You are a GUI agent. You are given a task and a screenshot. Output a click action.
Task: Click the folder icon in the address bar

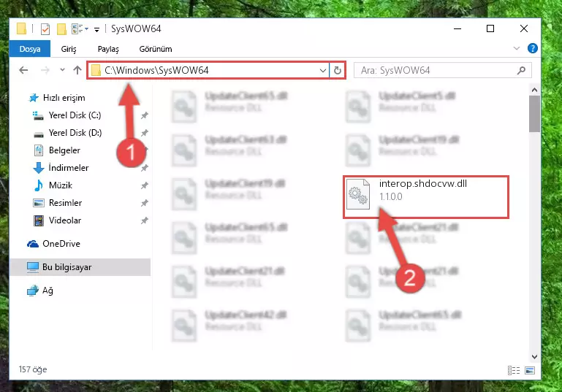(96, 70)
